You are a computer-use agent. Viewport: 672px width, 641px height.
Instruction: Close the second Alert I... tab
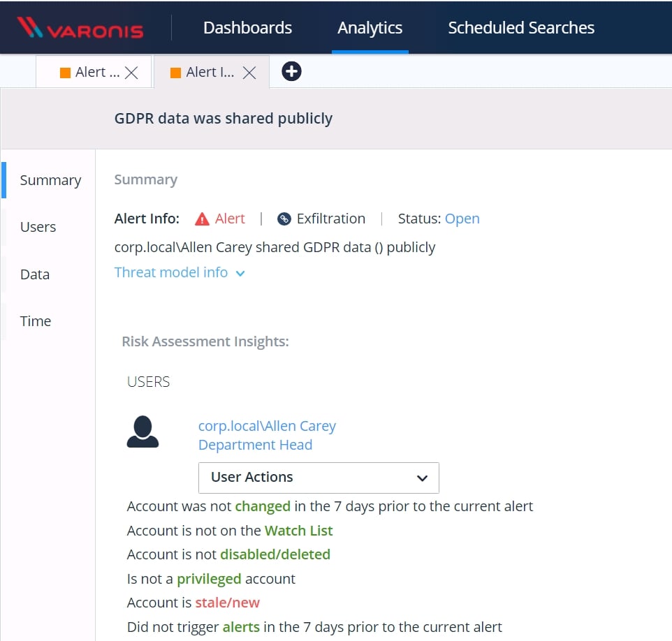pyautogui.click(x=249, y=73)
